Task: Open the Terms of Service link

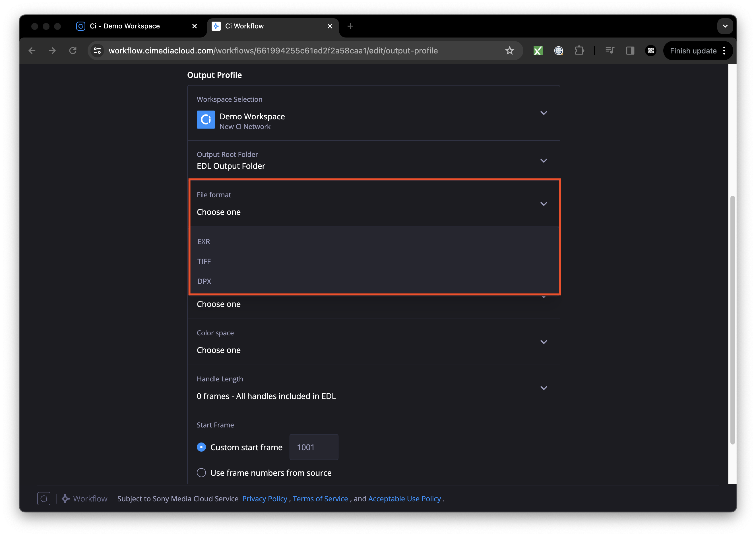Action: (x=320, y=498)
